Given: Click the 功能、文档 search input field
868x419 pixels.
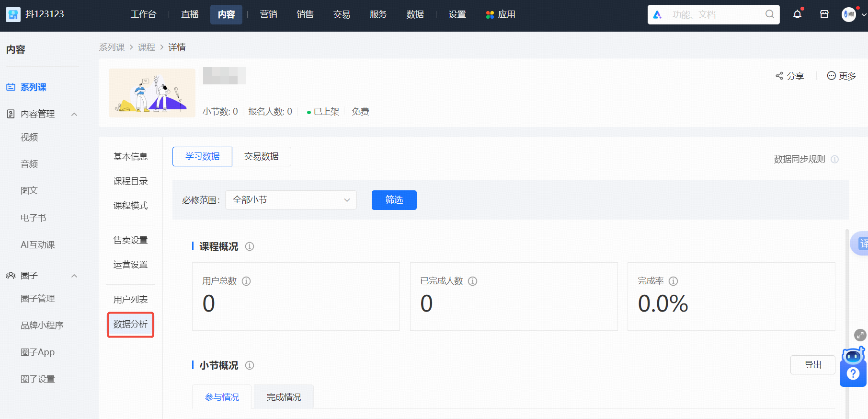Looking at the screenshot, I should click(714, 14).
